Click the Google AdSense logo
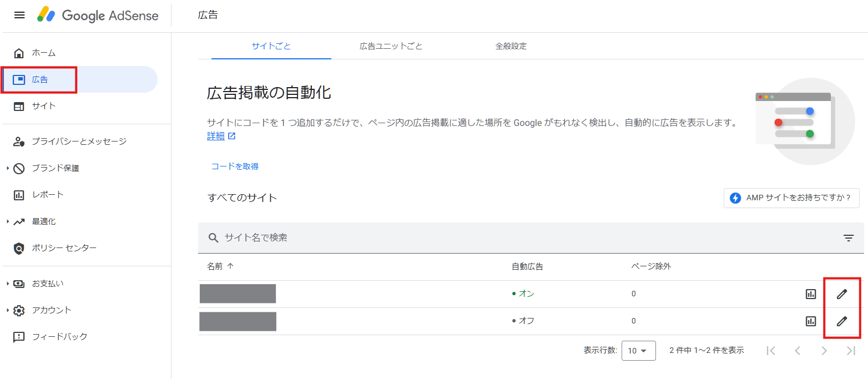This screenshot has width=868, height=379. tap(98, 15)
